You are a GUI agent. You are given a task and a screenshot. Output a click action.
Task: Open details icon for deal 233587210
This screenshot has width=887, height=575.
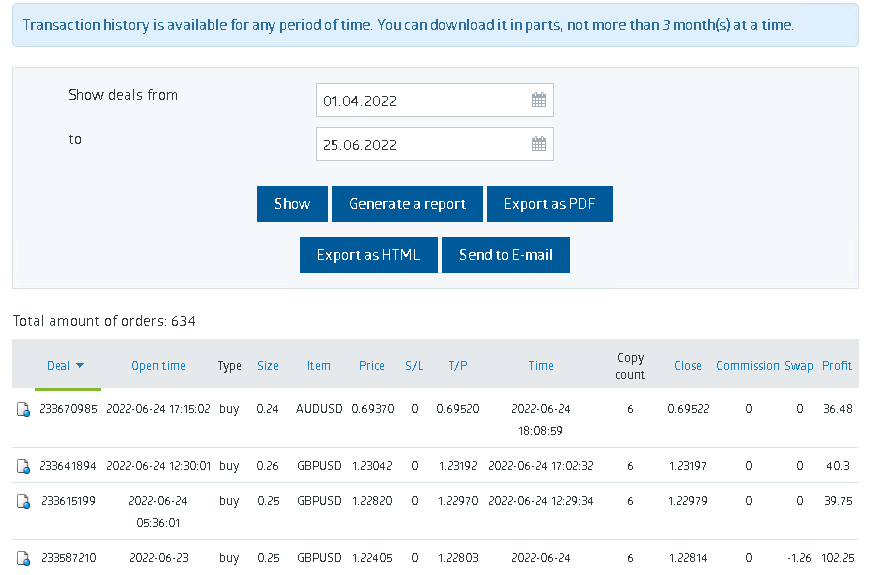coord(23,559)
